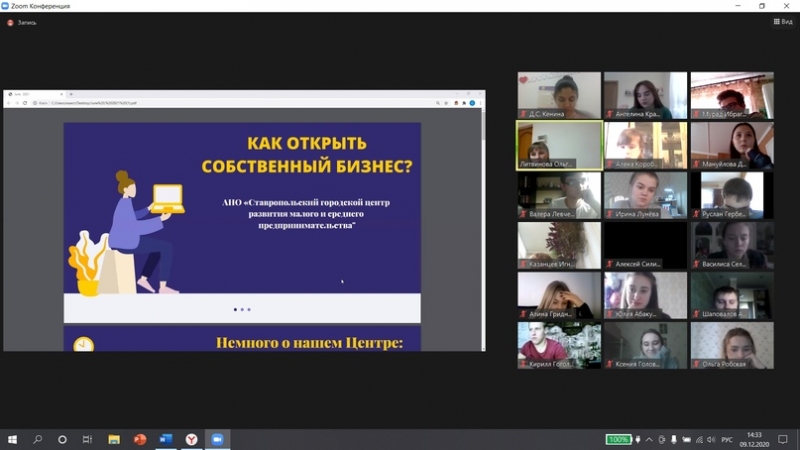
Task: Select Юлия Абаку... video tile
Action: [645, 295]
